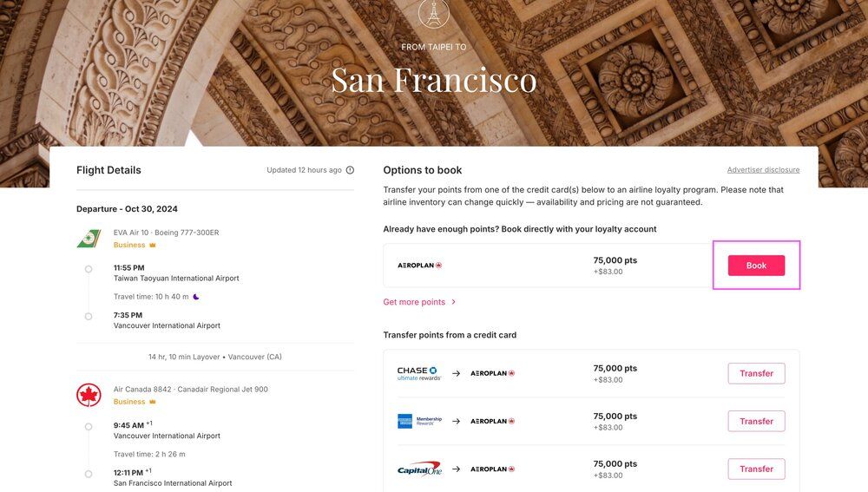This screenshot has height=492, width=868.
Task: Click the American Express Membership Rewards logo
Action: [419, 421]
